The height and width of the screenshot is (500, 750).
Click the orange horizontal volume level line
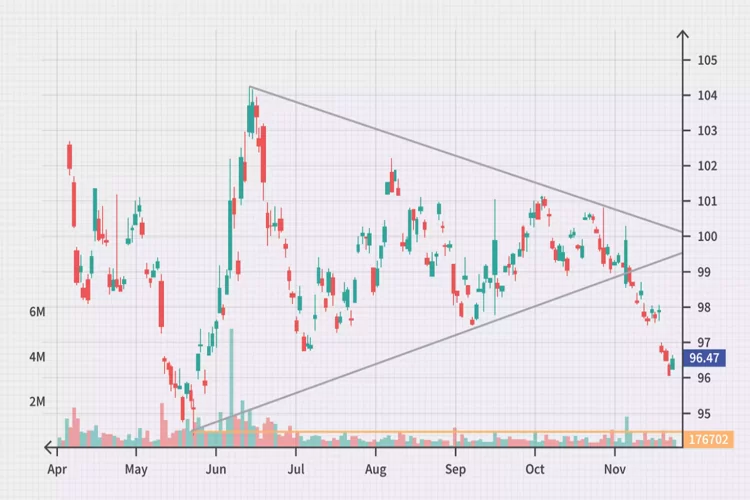438,433
